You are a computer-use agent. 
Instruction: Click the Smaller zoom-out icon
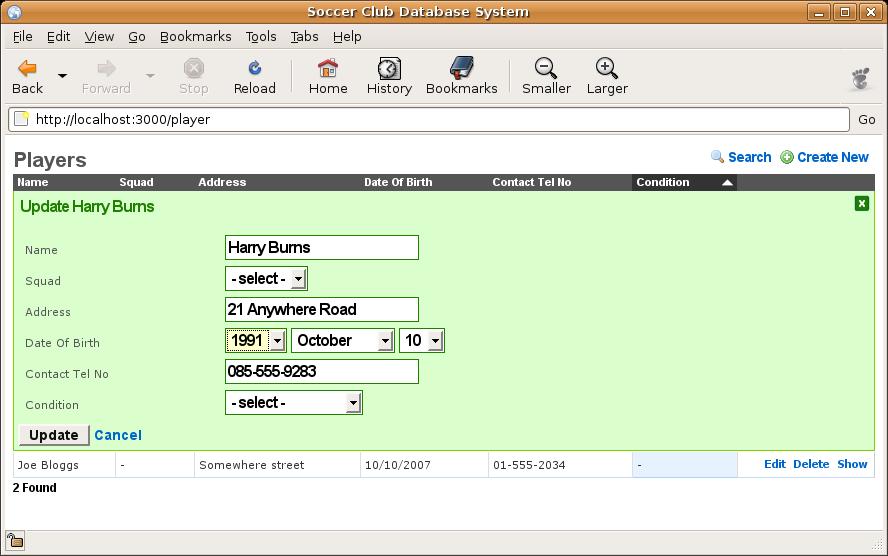(x=546, y=69)
